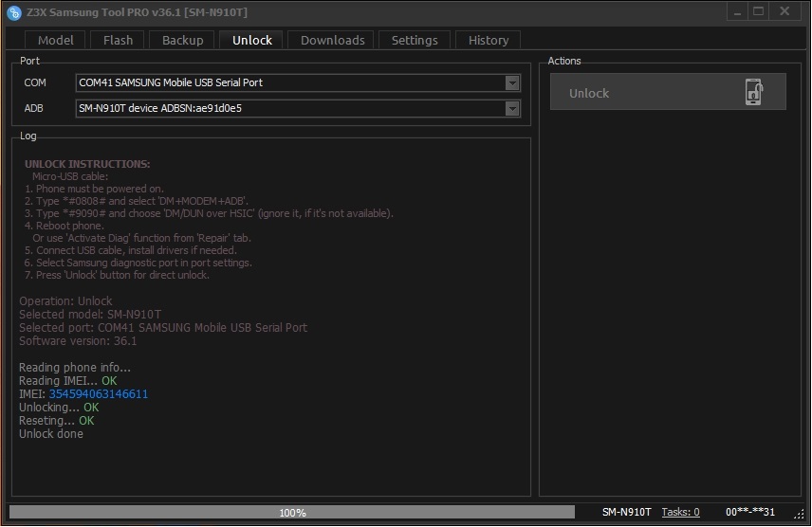Click the phone unlock icon in Actions
The width and height of the screenshot is (812, 527).
click(x=754, y=92)
